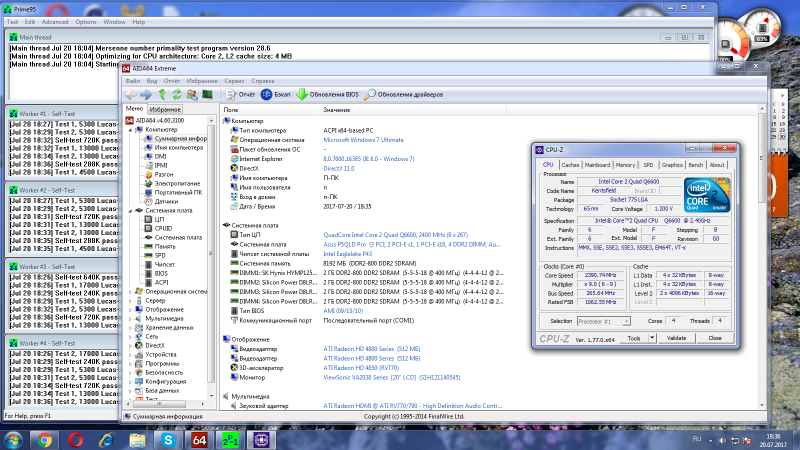
Task: Select Электропитание tree item
Action: [x=172, y=184]
